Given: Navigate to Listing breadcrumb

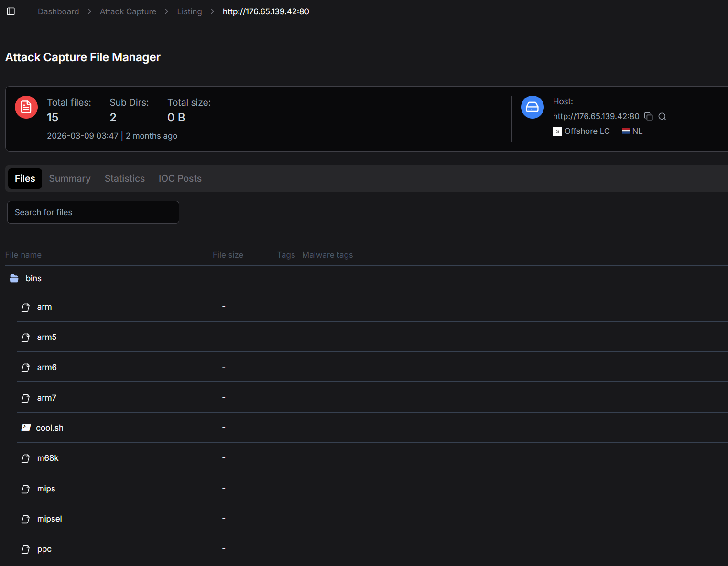Looking at the screenshot, I should click(189, 11).
